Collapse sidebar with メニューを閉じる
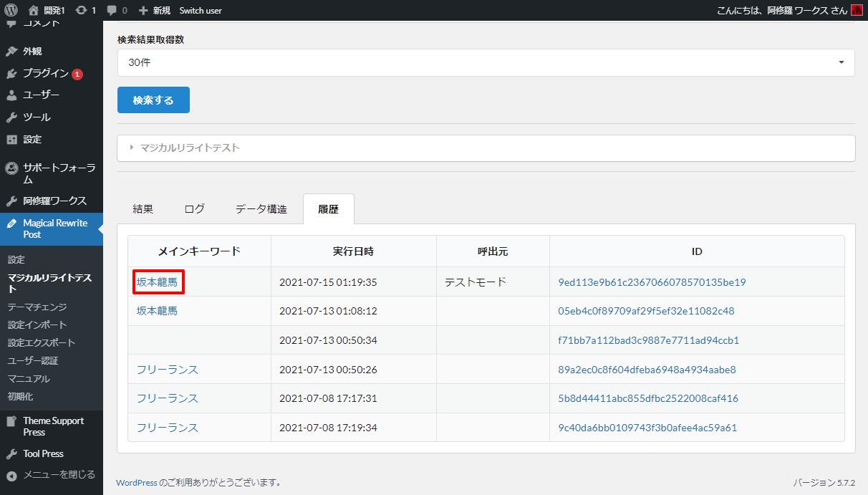Viewport: 868px width, 495px height. [x=59, y=474]
